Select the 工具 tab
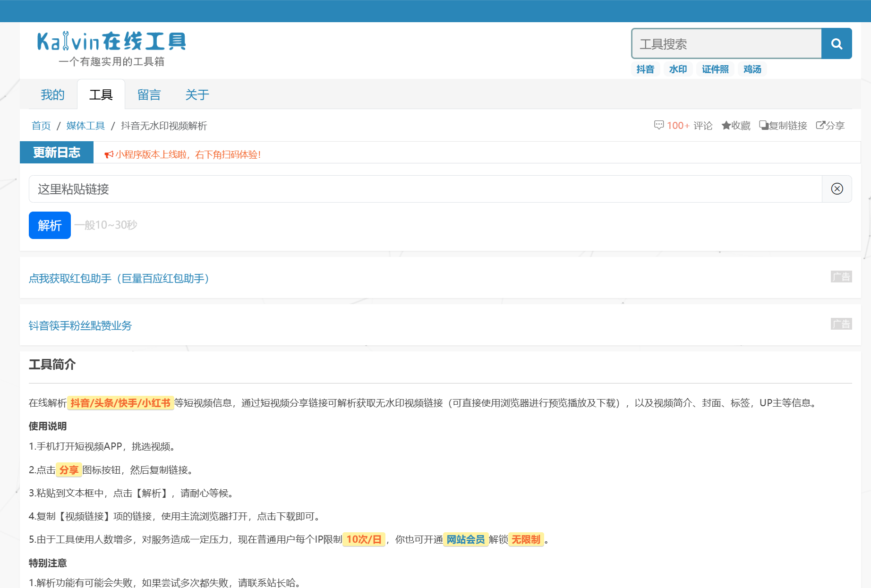 coord(101,94)
